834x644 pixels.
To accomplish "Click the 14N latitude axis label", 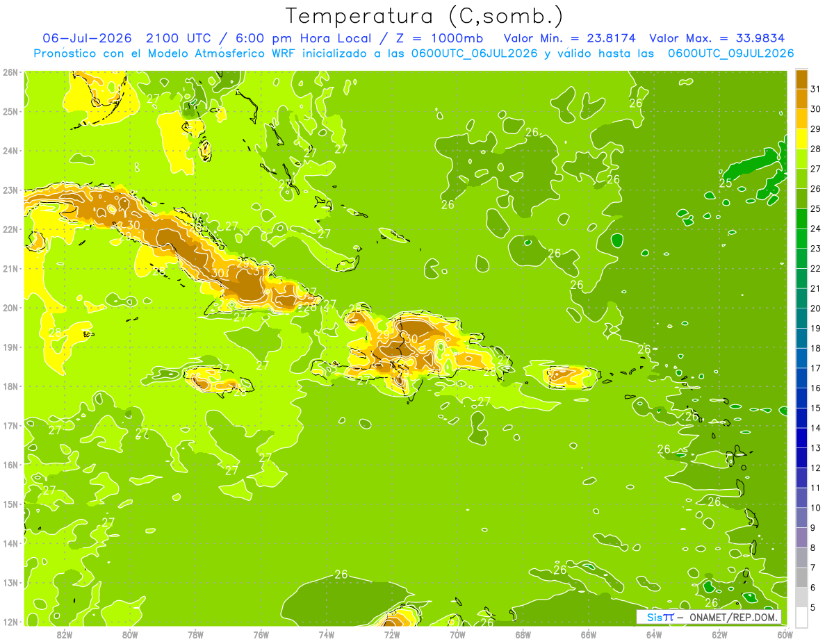I will click(10, 543).
